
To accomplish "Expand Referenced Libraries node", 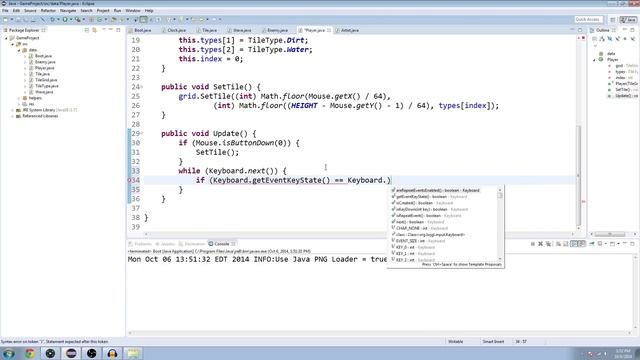I will pos(13,116).
